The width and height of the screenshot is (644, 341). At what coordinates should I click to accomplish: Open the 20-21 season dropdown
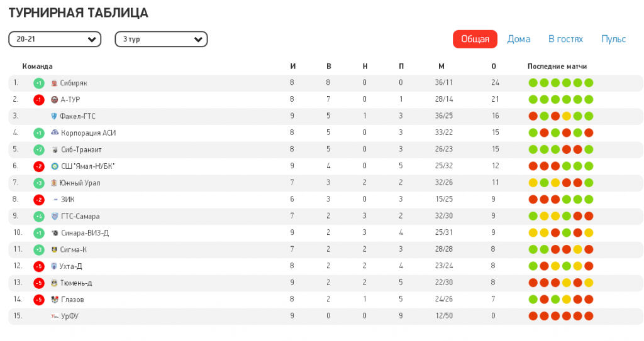55,40
